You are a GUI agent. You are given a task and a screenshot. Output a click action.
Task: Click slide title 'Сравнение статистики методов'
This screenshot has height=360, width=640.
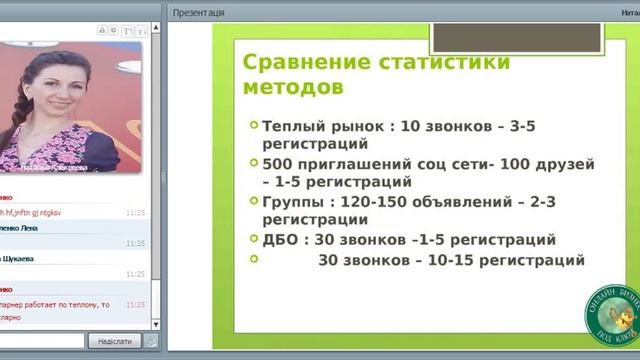[376, 74]
